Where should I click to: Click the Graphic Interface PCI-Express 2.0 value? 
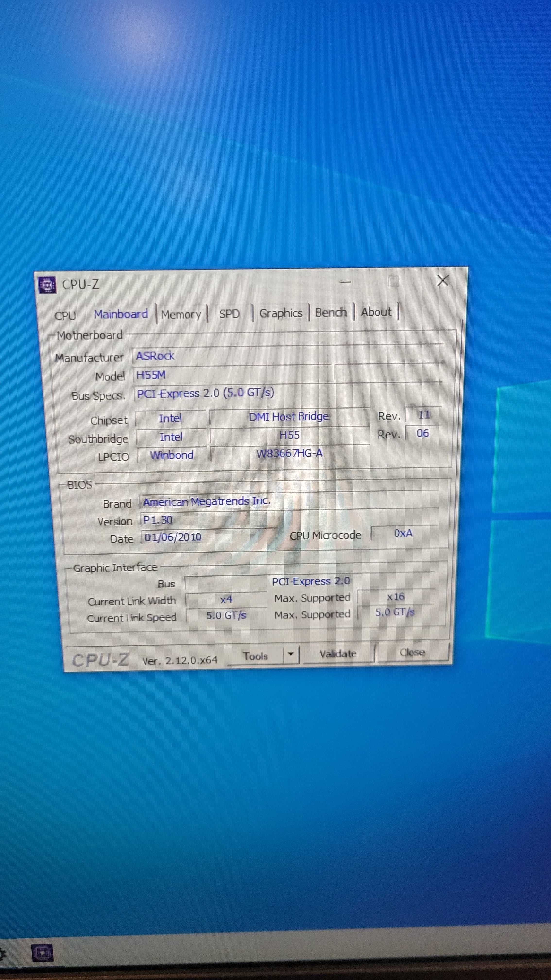pyautogui.click(x=310, y=581)
